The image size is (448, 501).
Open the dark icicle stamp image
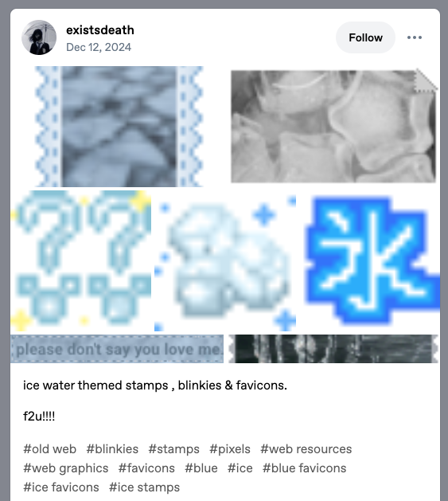coord(333,349)
